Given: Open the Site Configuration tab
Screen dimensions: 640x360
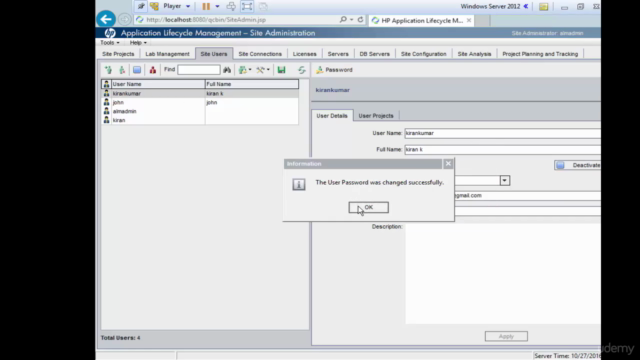Looking at the screenshot, I should pyautogui.click(x=424, y=54).
